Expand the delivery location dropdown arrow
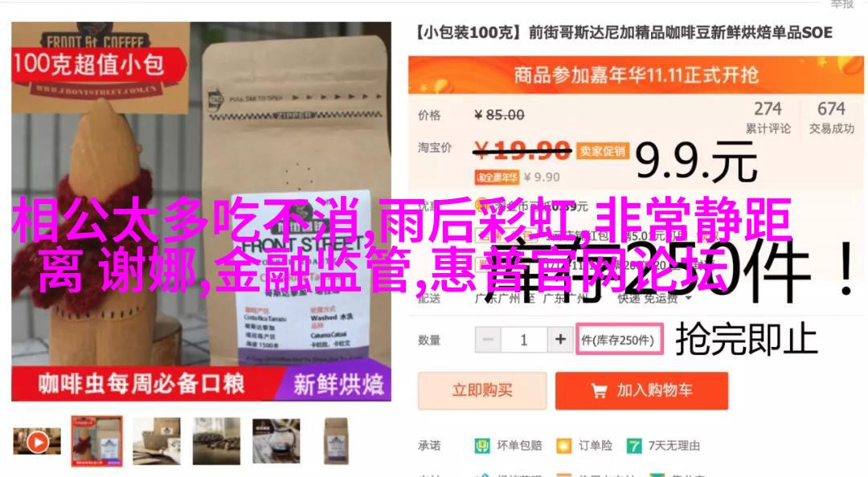 (x=689, y=298)
